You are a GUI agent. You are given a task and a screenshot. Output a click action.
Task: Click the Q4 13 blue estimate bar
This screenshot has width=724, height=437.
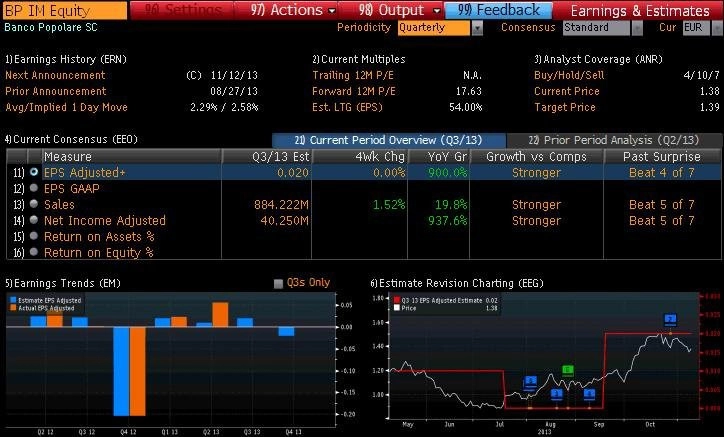pos(286,331)
